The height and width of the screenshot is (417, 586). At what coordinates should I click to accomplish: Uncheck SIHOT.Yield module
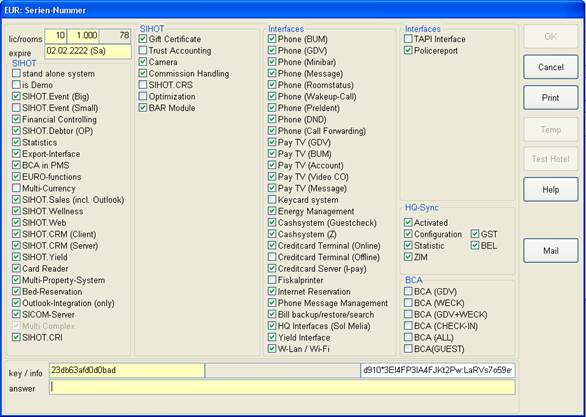click(x=16, y=257)
